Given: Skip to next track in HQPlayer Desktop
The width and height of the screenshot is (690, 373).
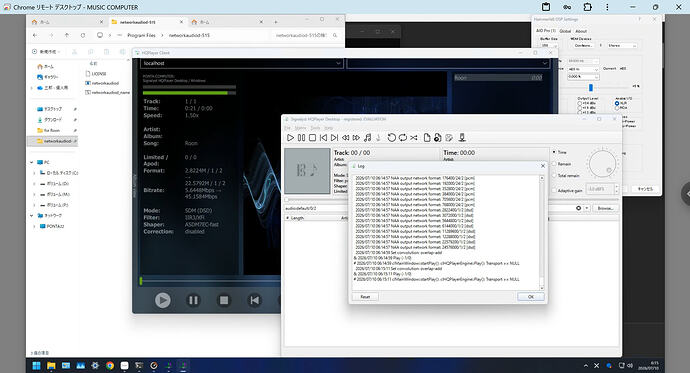Looking at the screenshot, I should click(334, 138).
